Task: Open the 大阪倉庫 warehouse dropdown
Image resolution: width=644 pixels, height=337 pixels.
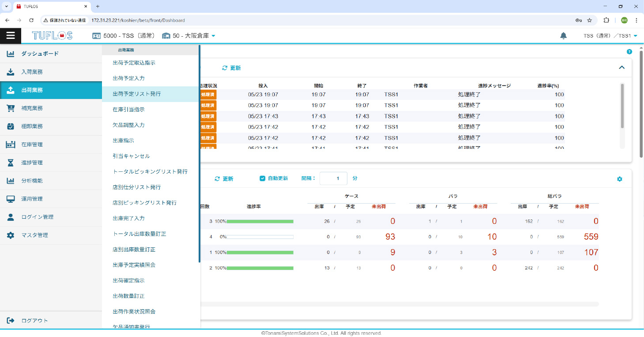Action: 214,36
